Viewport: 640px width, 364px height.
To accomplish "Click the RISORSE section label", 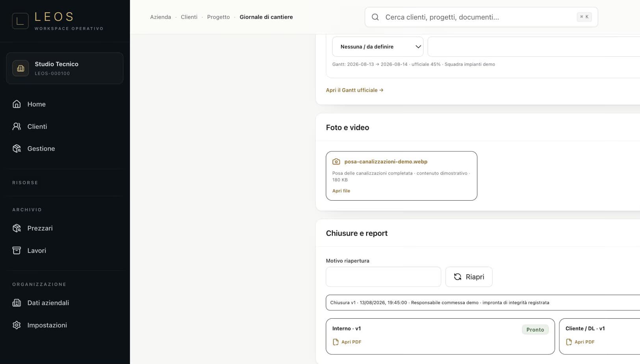I will pos(25,183).
